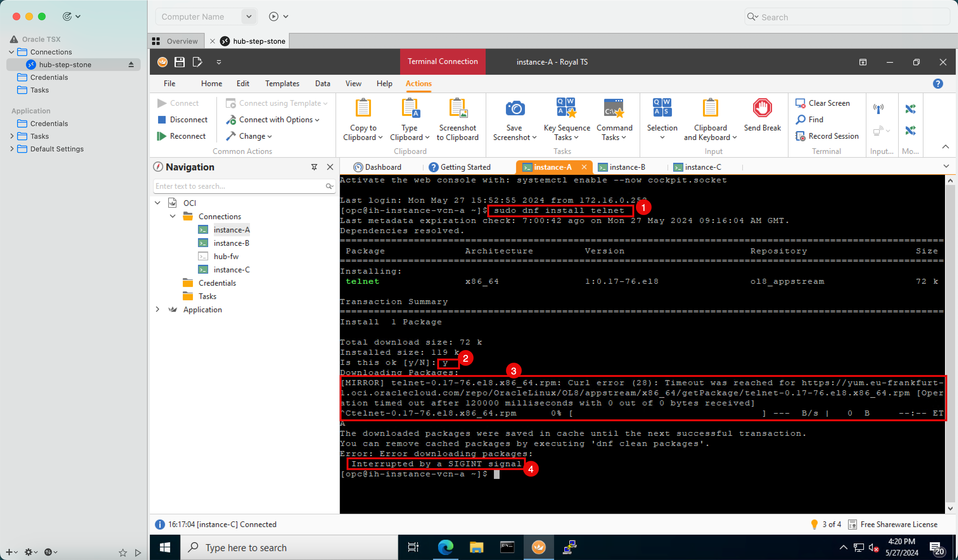Toggle the Navigation panel pin icon

click(314, 167)
